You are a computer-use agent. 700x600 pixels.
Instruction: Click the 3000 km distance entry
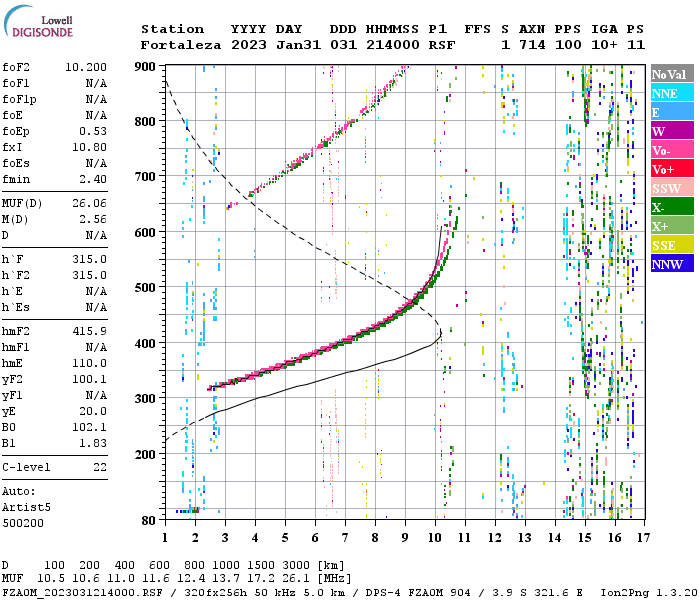click(x=296, y=566)
